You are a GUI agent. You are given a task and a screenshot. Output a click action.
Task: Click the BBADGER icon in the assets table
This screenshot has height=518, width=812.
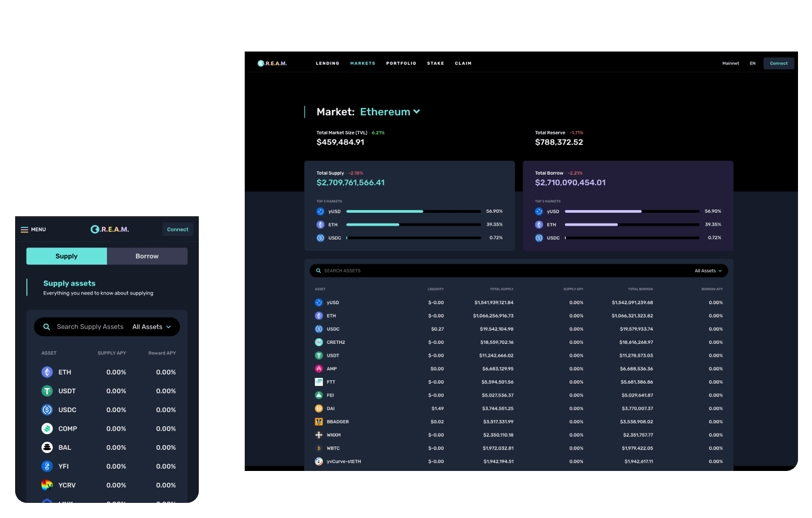coord(319,422)
